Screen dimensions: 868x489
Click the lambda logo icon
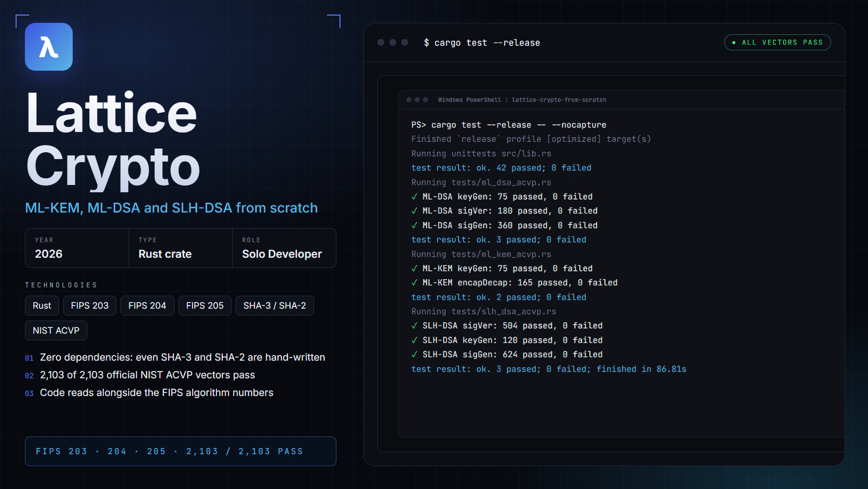(x=49, y=47)
